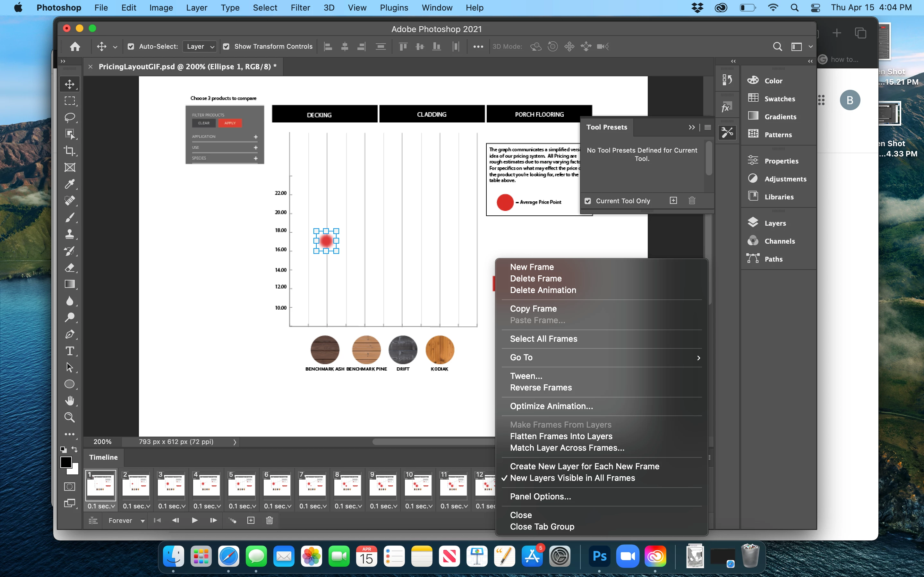Image resolution: width=924 pixels, height=577 pixels.
Task: Open the Auto-Select Layer dropdown
Action: [200, 46]
